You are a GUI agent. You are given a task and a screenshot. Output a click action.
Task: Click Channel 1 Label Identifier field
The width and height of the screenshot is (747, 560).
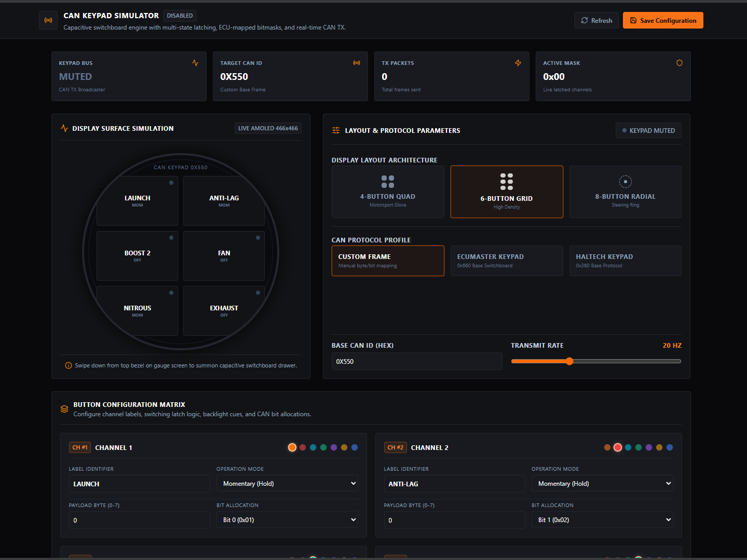pyautogui.click(x=140, y=484)
